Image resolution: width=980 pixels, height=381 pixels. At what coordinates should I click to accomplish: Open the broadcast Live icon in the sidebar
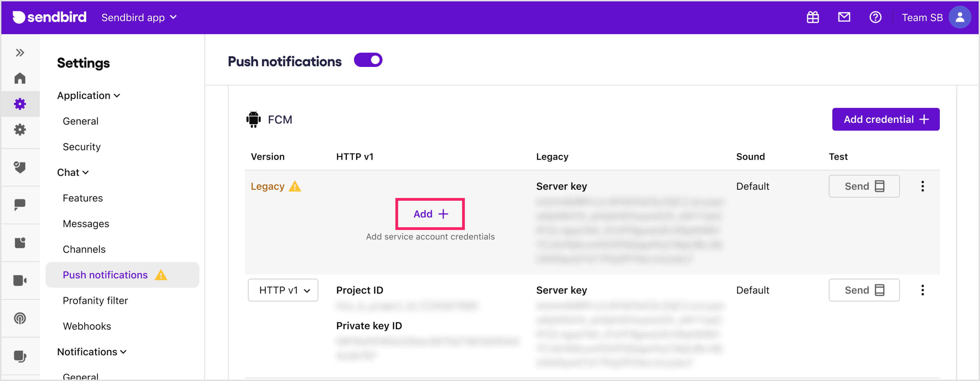click(x=20, y=319)
